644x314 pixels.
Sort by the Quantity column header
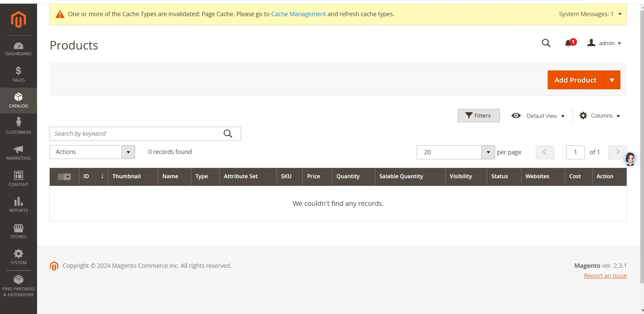coord(353,177)
